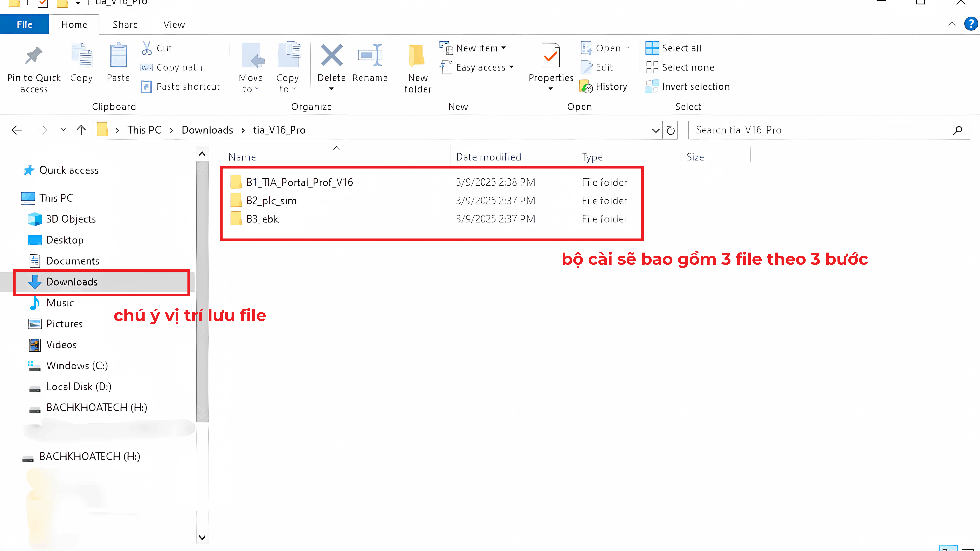The height and width of the screenshot is (551, 980).
Task: Go back with the left arrow
Action: (x=17, y=130)
